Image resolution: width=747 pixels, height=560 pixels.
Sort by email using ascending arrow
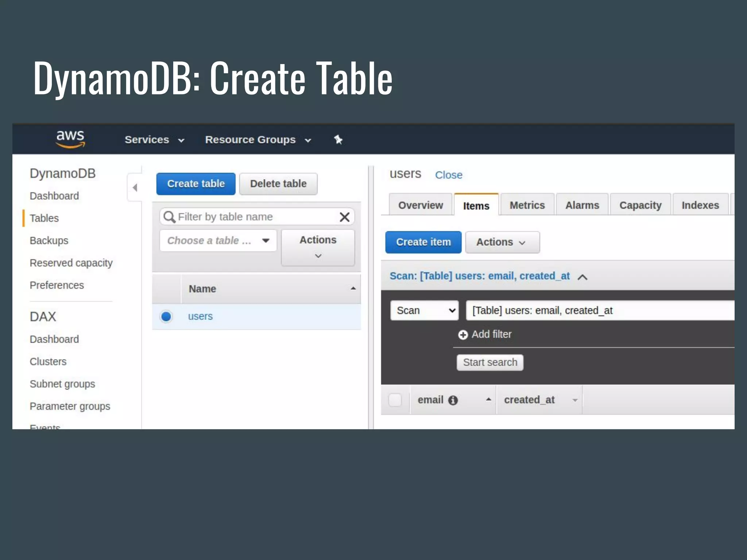[x=488, y=400]
